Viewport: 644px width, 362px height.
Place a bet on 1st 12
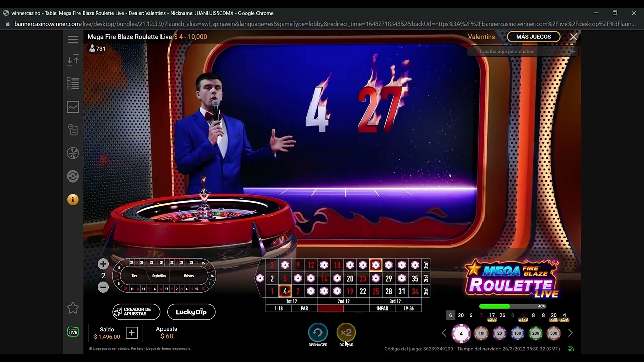291,301
